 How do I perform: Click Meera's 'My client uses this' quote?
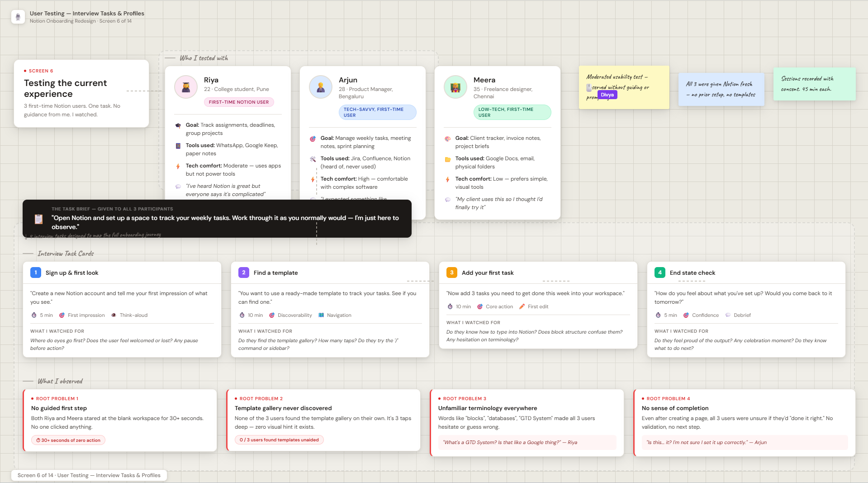point(499,203)
